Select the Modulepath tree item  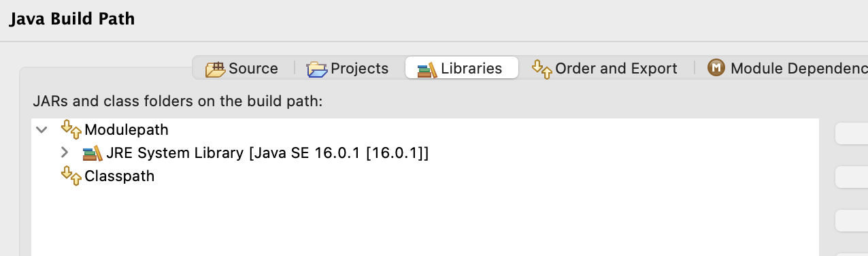point(126,129)
